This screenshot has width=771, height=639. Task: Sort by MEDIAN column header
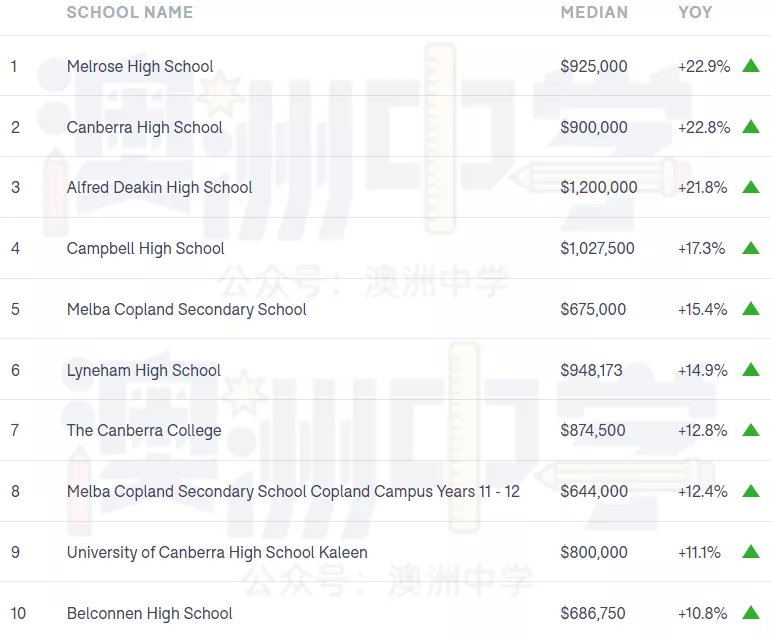[x=594, y=12]
